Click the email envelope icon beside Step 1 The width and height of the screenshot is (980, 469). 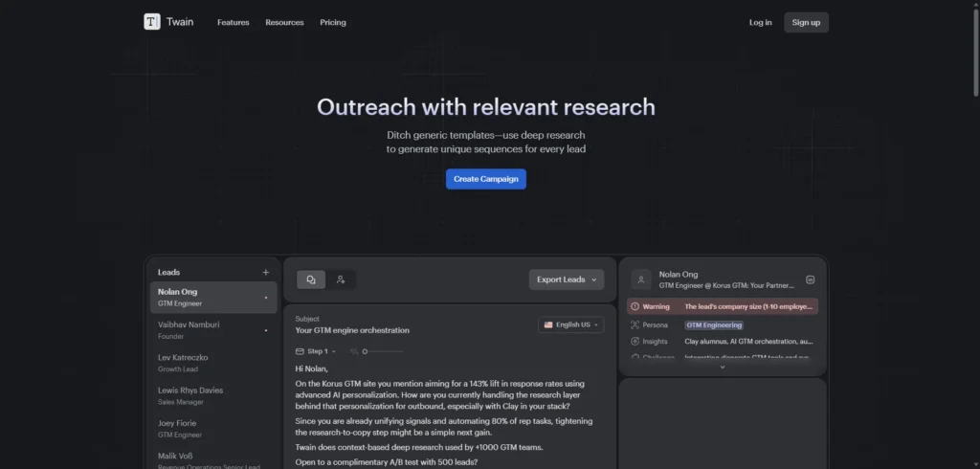click(300, 351)
